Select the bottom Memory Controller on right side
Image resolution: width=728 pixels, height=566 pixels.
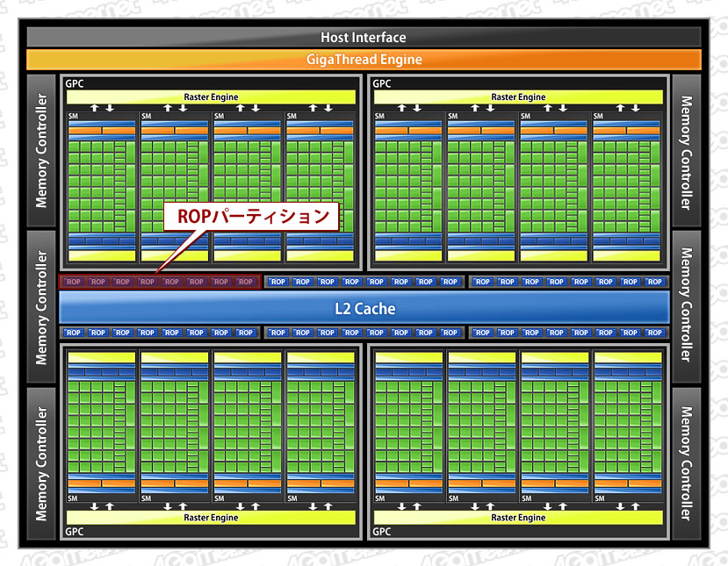[x=686, y=464]
